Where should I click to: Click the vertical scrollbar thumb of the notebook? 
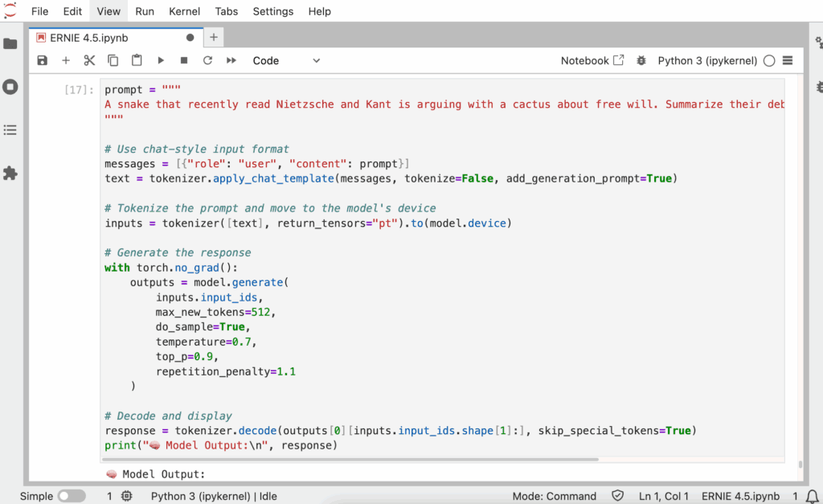pyautogui.click(x=800, y=464)
